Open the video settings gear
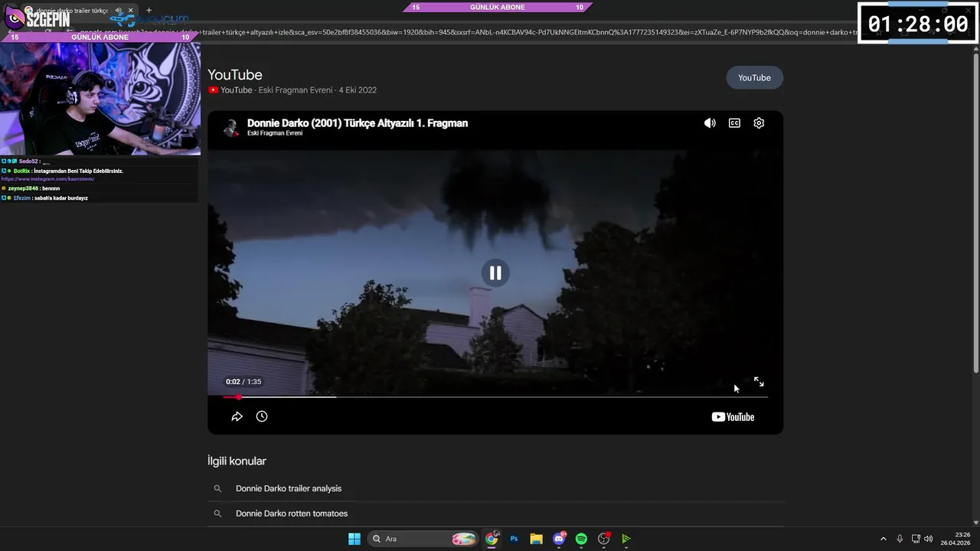Image resolution: width=980 pixels, height=551 pixels. pos(759,123)
